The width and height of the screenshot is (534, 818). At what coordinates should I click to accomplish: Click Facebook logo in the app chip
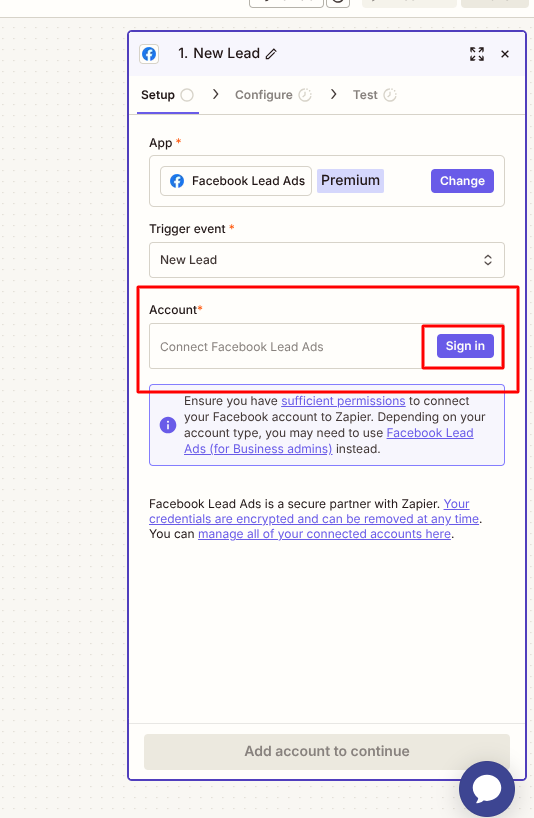(x=177, y=181)
